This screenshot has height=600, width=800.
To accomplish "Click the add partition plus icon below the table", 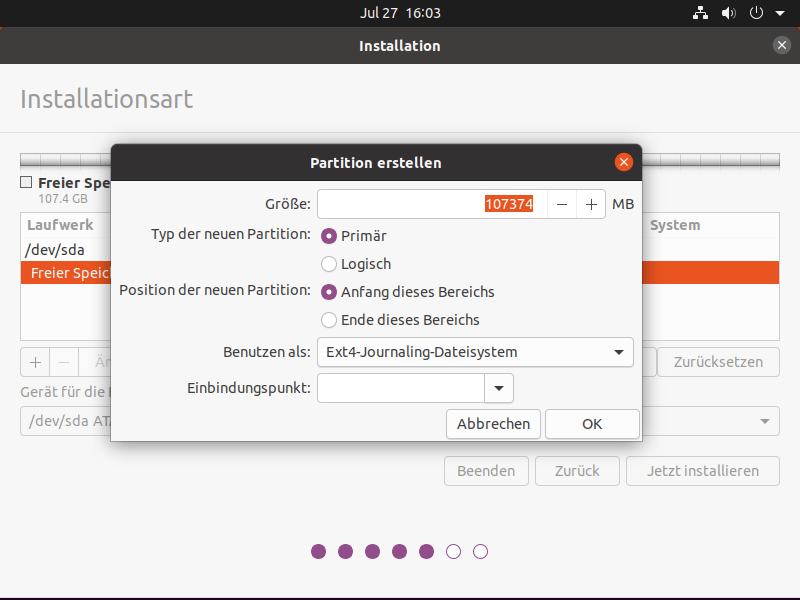I will point(35,362).
